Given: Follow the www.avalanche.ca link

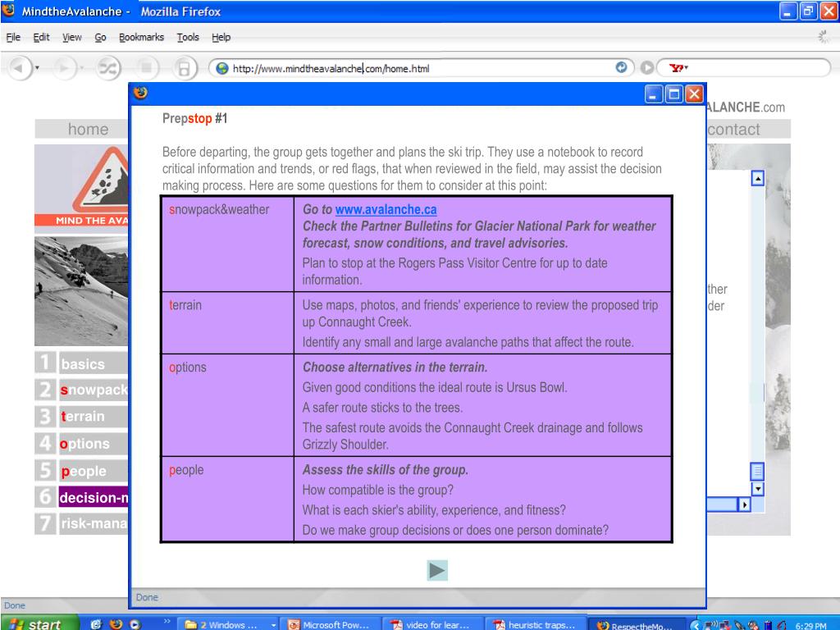Looking at the screenshot, I should tap(386, 209).
